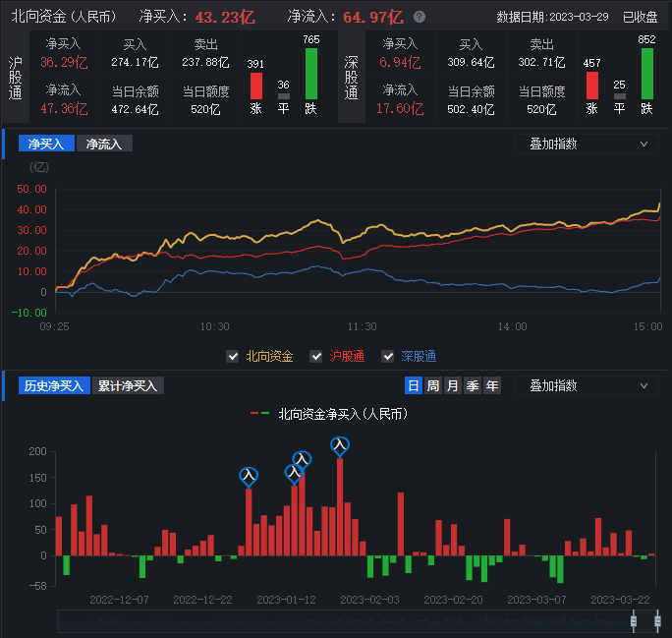Click the tallest 入 marker on the bar chart
672x638 pixels.
(x=340, y=445)
